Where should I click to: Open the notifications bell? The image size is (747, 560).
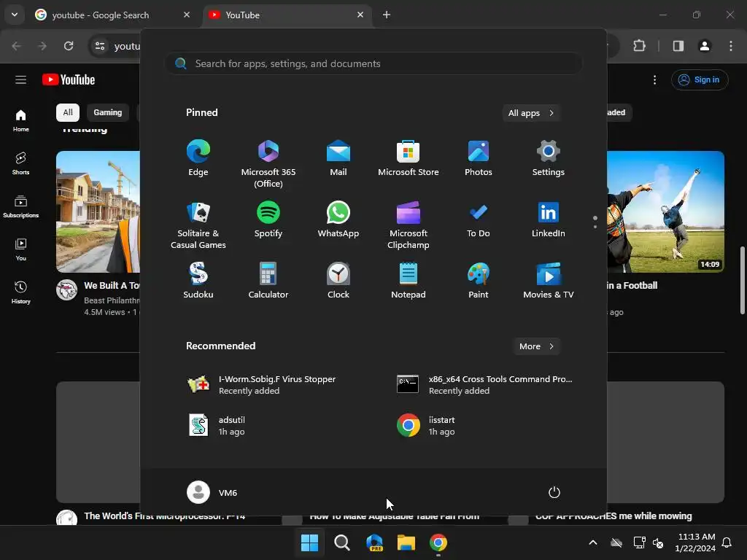pos(727,542)
